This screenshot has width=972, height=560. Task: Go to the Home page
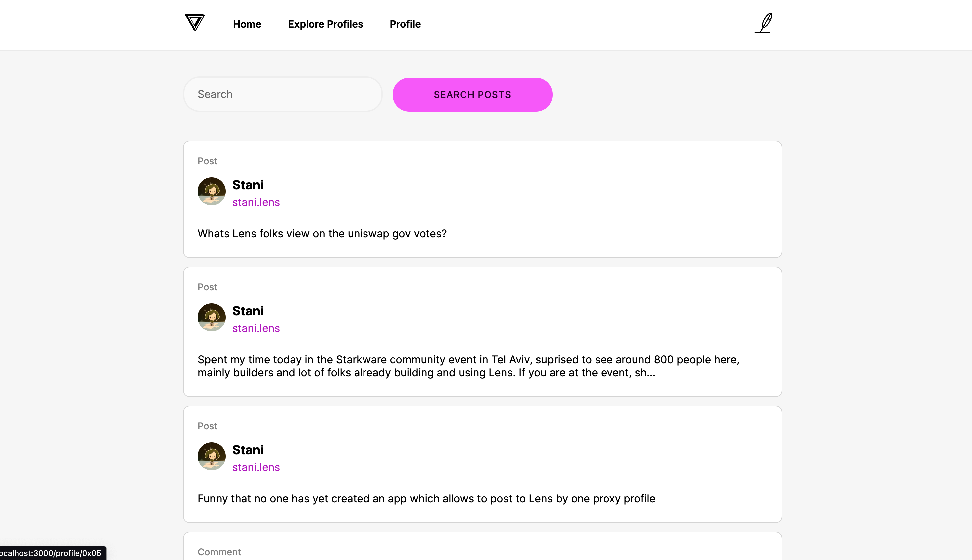247,24
